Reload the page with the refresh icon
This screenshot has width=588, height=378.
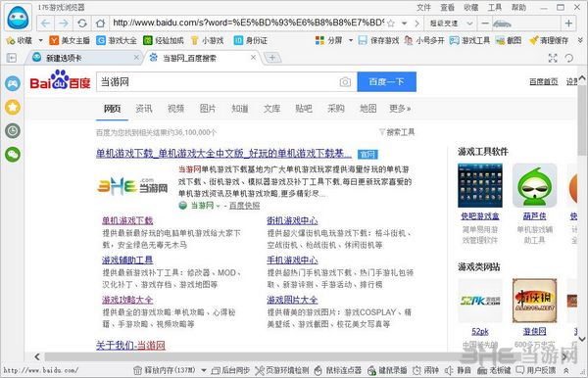[82, 24]
